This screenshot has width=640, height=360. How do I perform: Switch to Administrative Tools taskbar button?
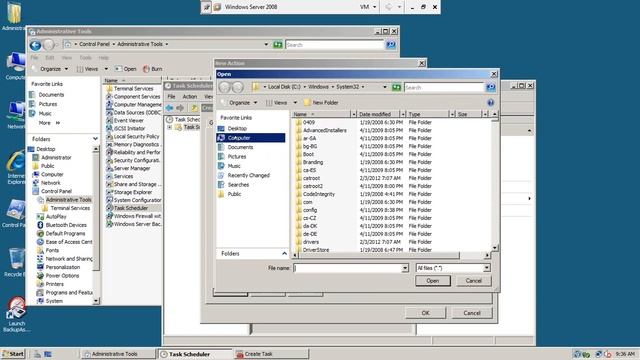(x=118, y=354)
